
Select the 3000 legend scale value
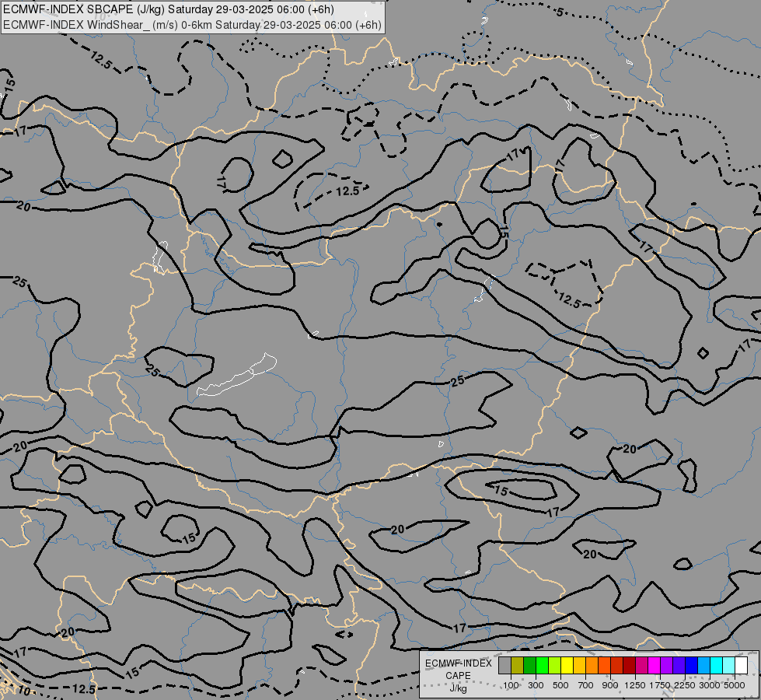pos(710,685)
